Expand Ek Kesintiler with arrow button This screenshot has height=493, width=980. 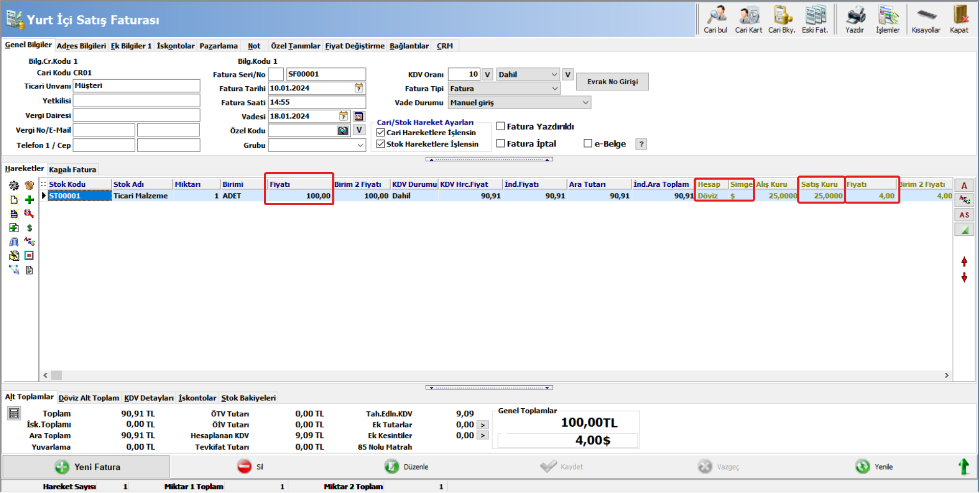pyautogui.click(x=482, y=435)
